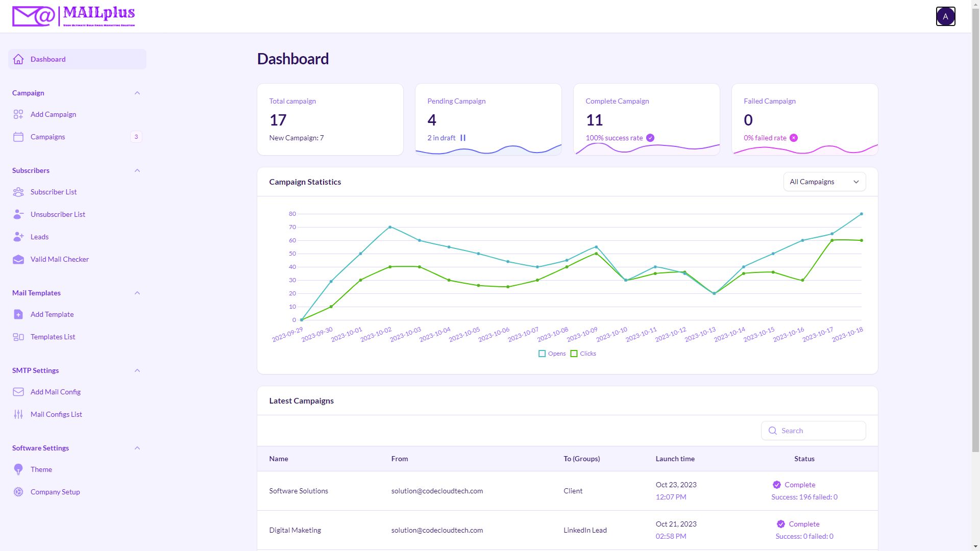Collapse the Mail Templates sidebar section
The width and height of the screenshot is (980, 551).
click(137, 293)
